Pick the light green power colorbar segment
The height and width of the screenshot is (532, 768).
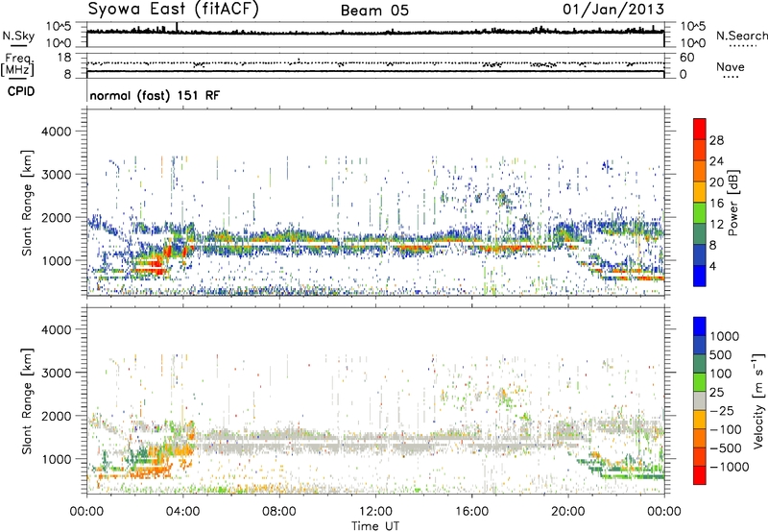pos(700,213)
